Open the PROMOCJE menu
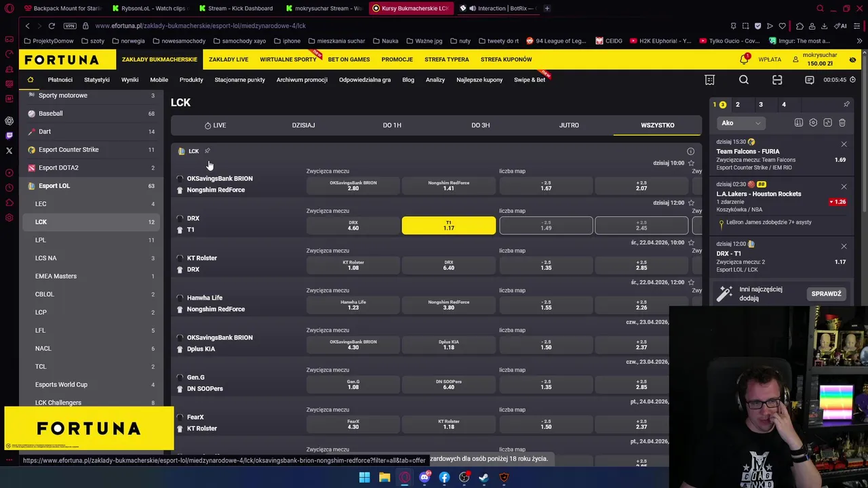Viewport: 868px width, 488px height. click(x=397, y=60)
